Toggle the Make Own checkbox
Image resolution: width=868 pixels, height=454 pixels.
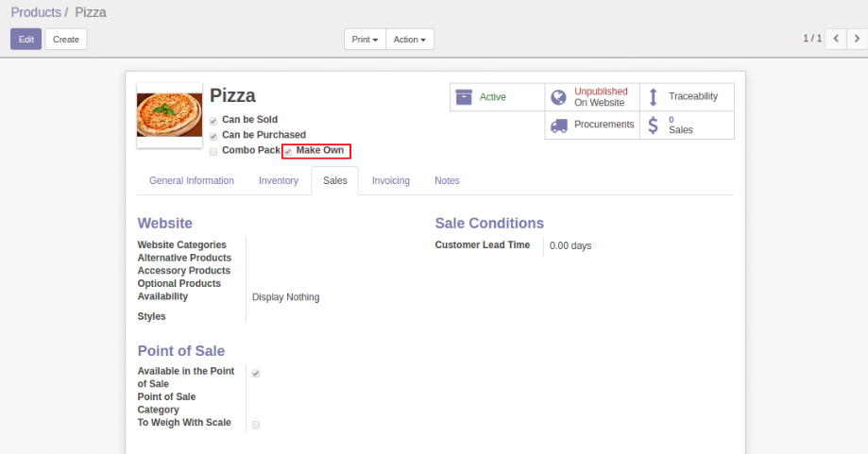pyautogui.click(x=288, y=151)
